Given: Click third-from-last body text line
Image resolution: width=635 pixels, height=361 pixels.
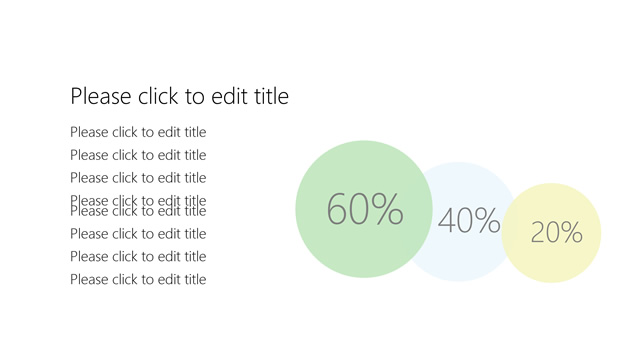Looking at the screenshot, I should [138, 234].
